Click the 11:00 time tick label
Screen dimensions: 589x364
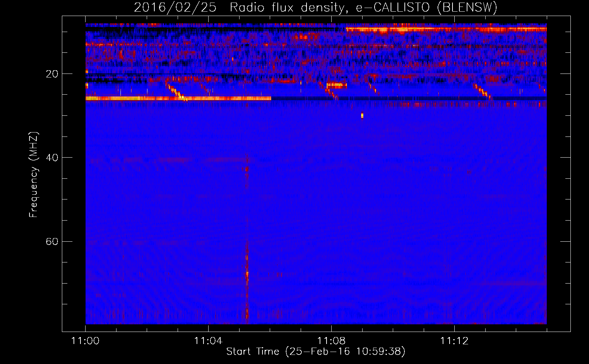(x=86, y=341)
